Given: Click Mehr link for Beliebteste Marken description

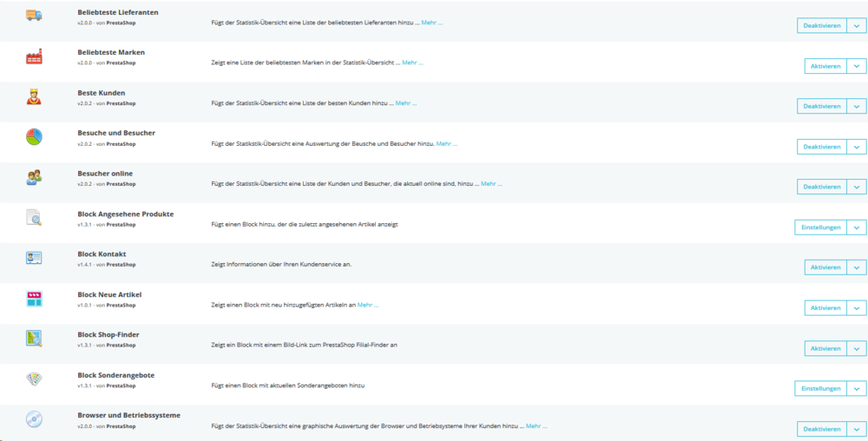Looking at the screenshot, I should (412, 63).
